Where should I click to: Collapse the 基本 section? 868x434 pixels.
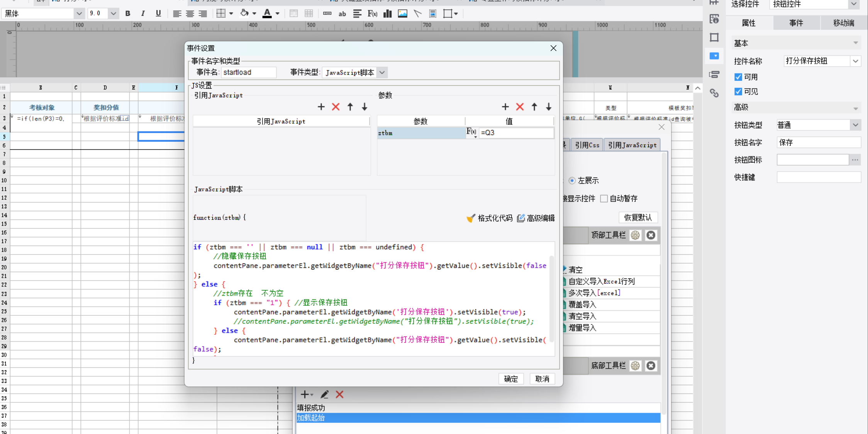point(856,43)
